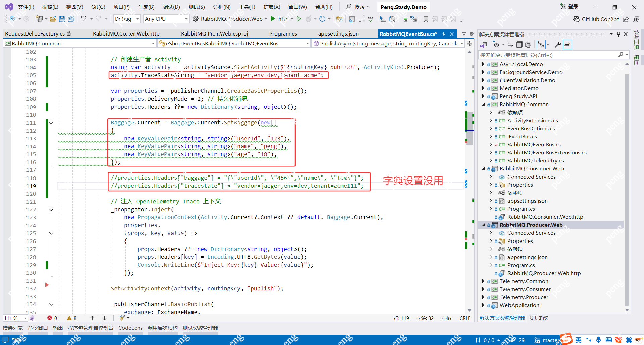
Task: Switch to the Git 更改 tab
Action: (539, 318)
